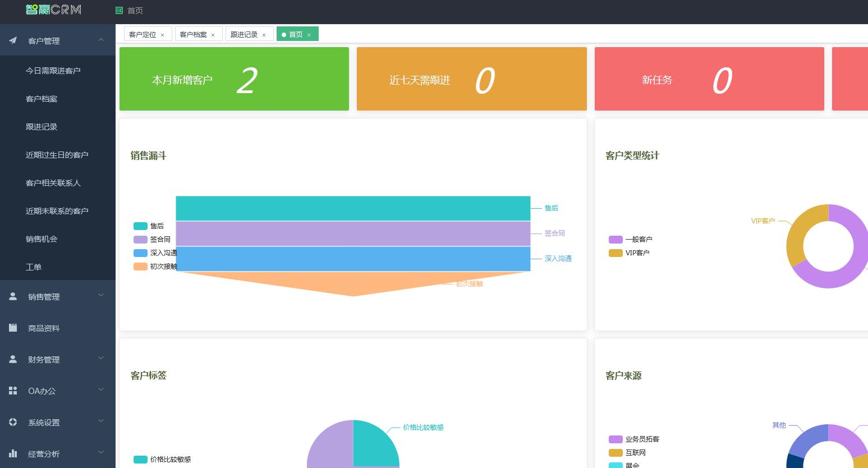Screen dimensions: 868x468
Task: Toggle 签合同 legend in sales funnel
Action: 152,240
